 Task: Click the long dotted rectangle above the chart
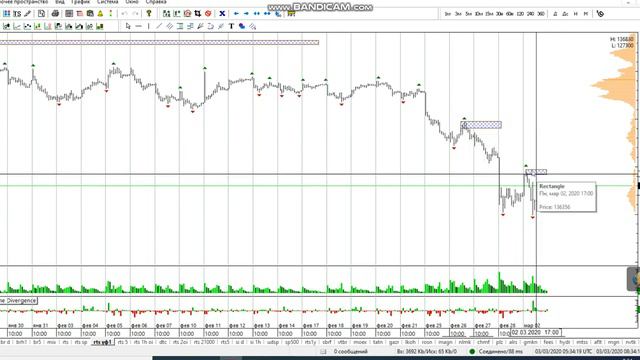click(x=159, y=42)
